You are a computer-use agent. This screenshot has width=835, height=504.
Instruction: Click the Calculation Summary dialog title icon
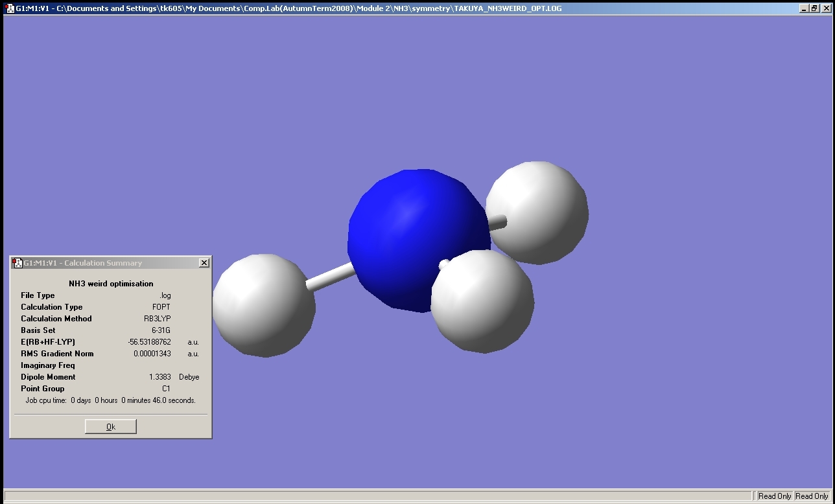pyautogui.click(x=18, y=263)
